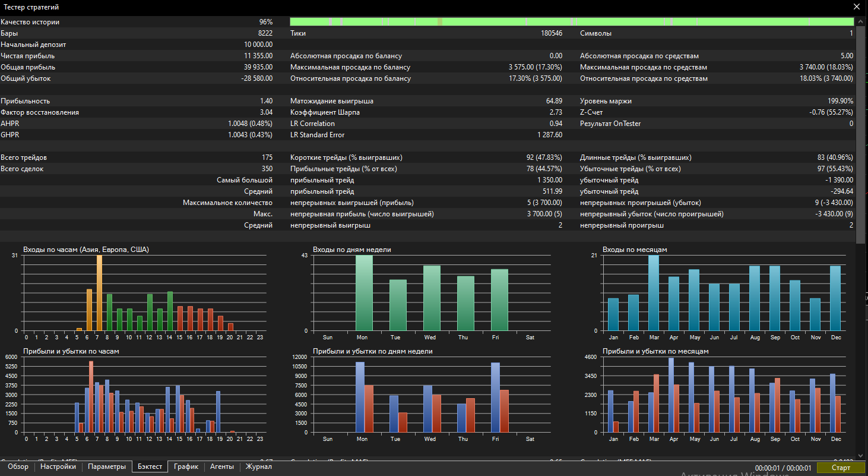Click the Бары value 8222

coord(265,33)
